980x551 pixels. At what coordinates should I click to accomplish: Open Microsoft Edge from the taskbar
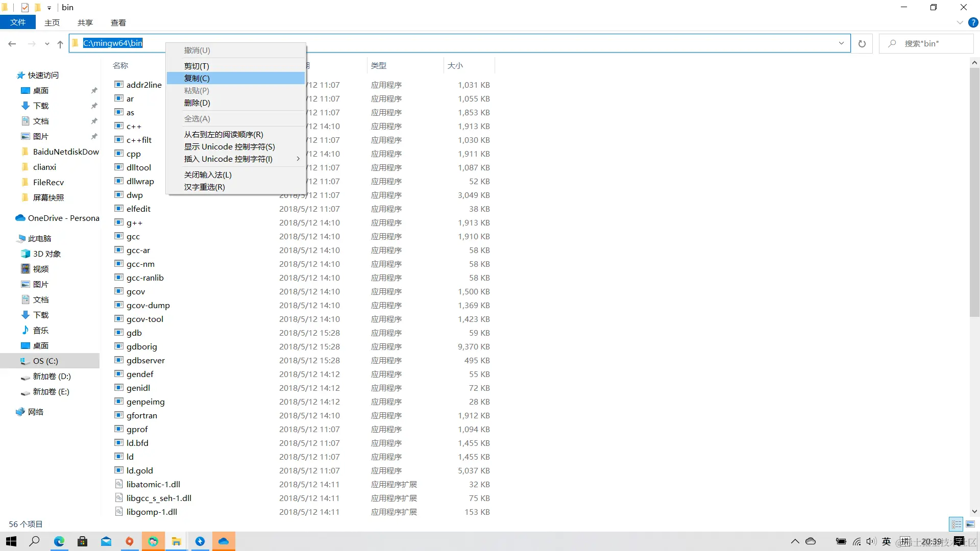pyautogui.click(x=59, y=541)
